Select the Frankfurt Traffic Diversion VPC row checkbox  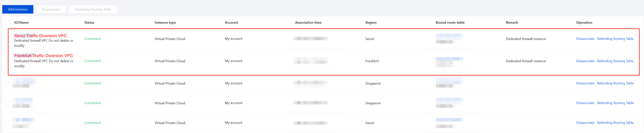8,61
